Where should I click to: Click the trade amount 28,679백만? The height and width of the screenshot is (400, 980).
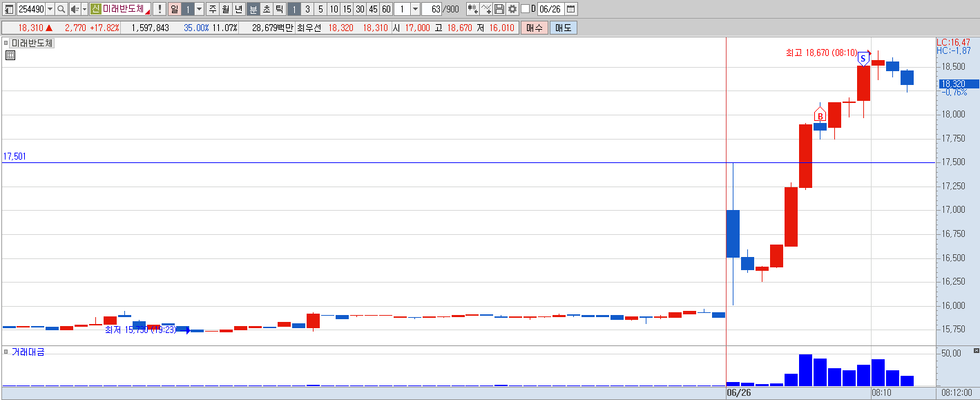(x=273, y=28)
